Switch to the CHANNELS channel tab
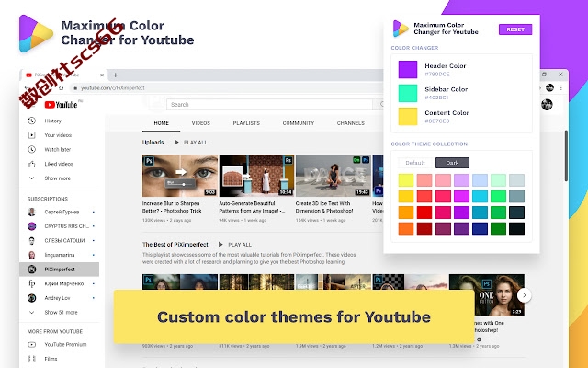 (x=351, y=123)
